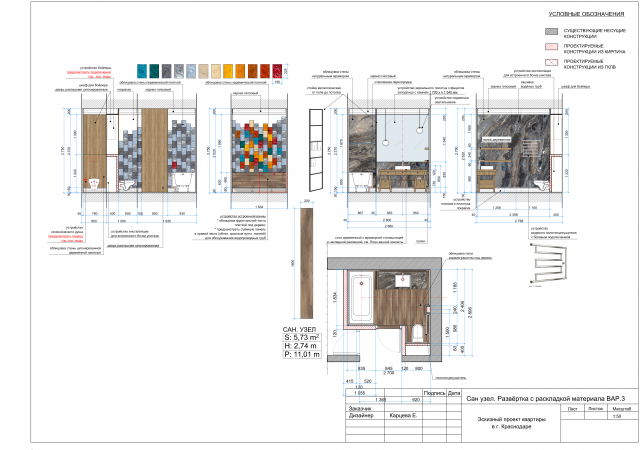
Task: Pick the orange-red tile sample
Action: [265, 71]
